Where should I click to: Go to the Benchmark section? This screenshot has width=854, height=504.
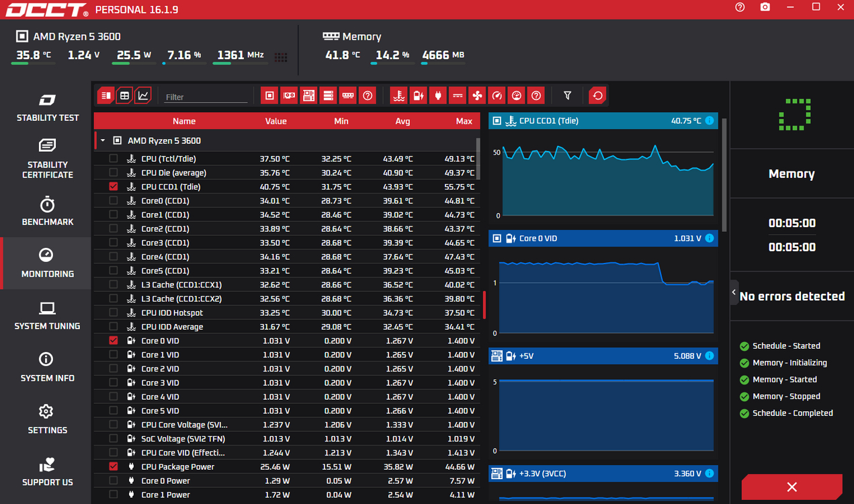click(47, 211)
